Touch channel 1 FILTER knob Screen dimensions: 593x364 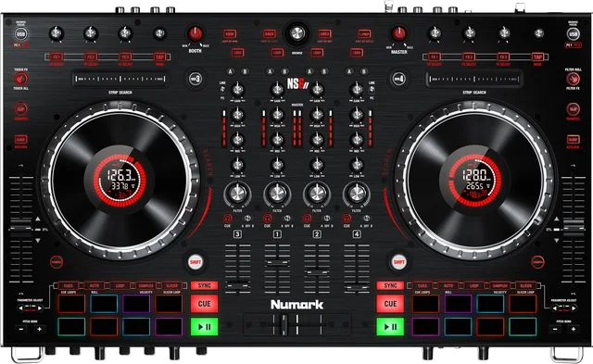coord(277,194)
